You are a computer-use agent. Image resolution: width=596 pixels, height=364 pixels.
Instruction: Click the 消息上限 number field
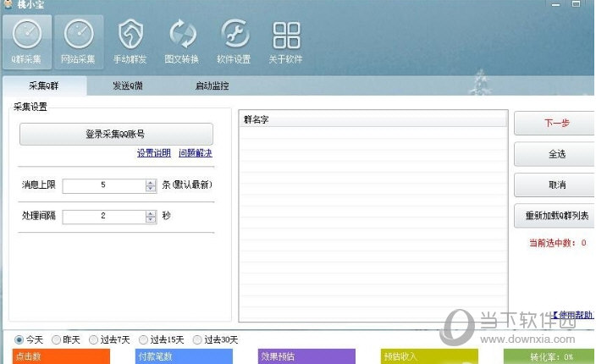pos(104,185)
